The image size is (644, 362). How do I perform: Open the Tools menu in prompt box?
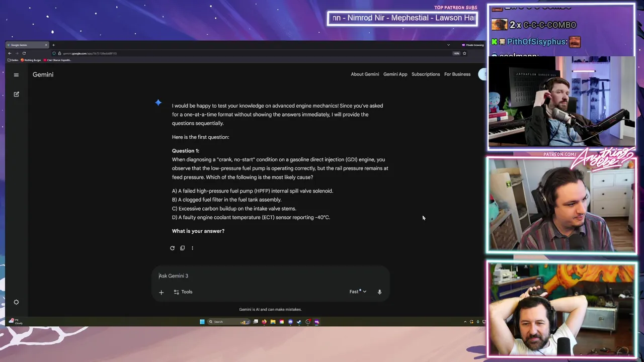[x=183, y=292]
